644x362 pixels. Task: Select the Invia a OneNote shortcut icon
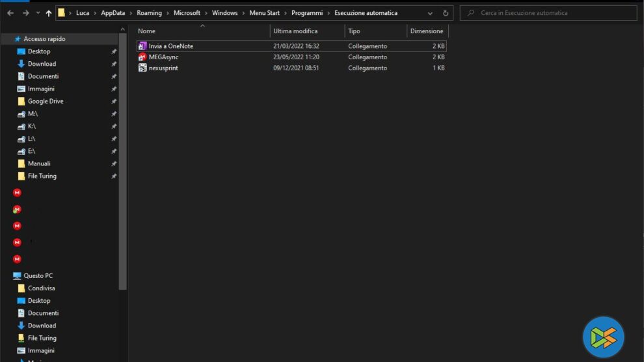(x=142, y=46)
